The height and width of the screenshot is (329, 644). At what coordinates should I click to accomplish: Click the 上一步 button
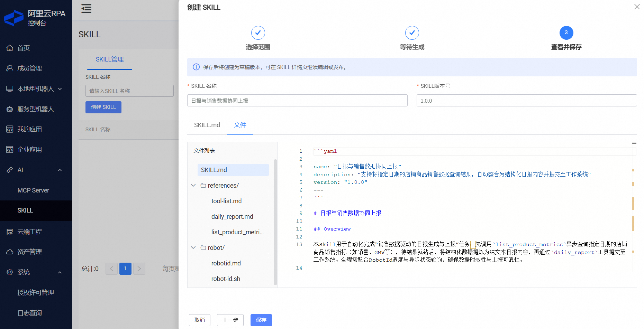tap(230, 320)
